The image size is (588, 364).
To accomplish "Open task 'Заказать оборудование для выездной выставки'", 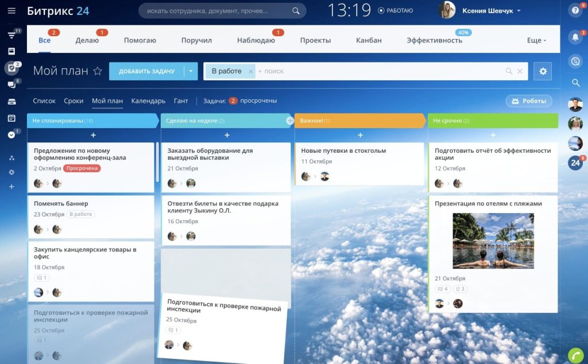I will 210,154.
